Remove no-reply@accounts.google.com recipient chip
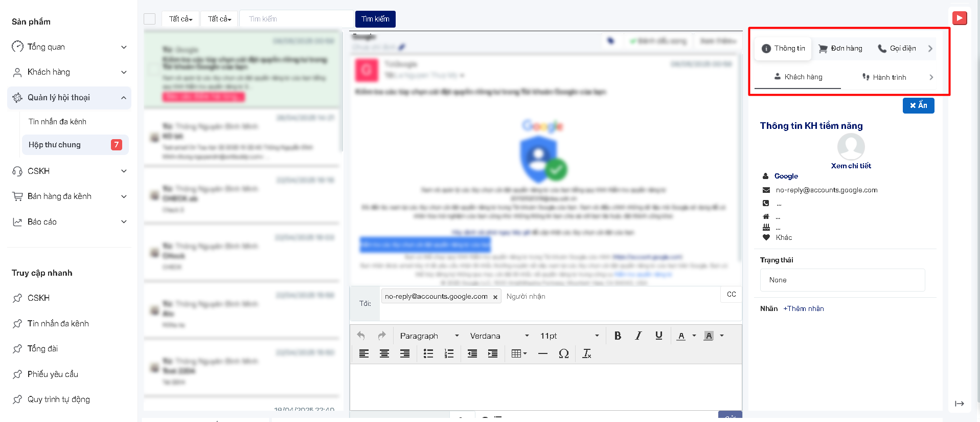The image size is (980, 422). tap(495, 297)
